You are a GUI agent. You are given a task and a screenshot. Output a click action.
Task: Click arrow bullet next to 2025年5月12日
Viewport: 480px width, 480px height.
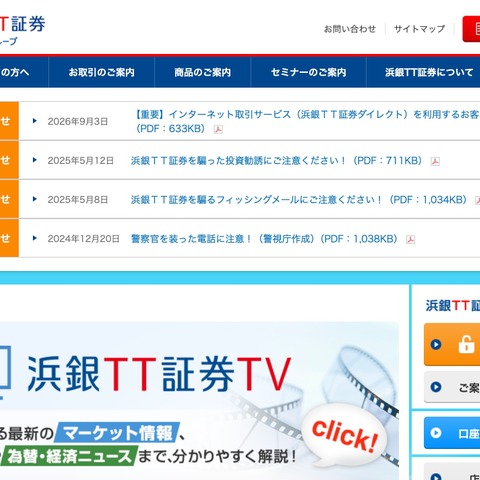[34, 160]
